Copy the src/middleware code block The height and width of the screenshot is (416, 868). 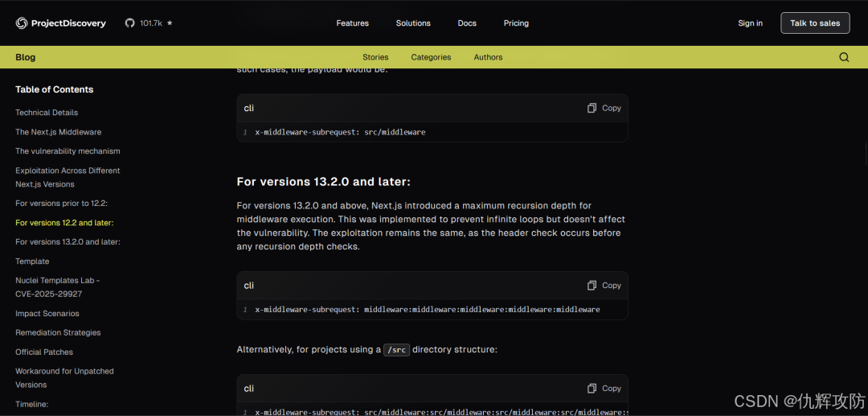(604, 108)
